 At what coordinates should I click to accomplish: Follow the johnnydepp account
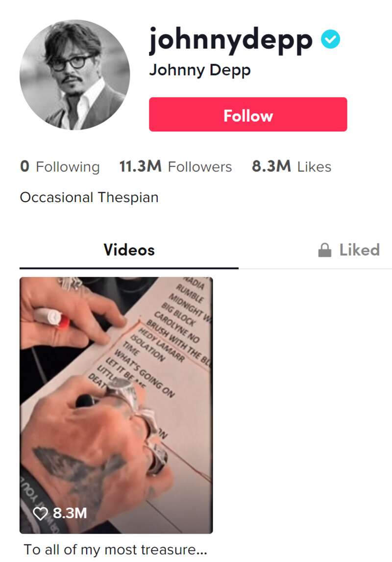tap(248, 114)
